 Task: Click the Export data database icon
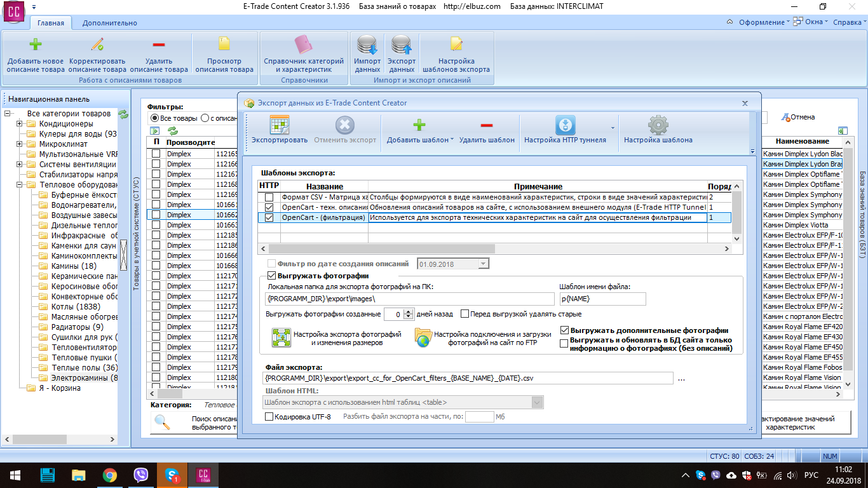(402, 44)
